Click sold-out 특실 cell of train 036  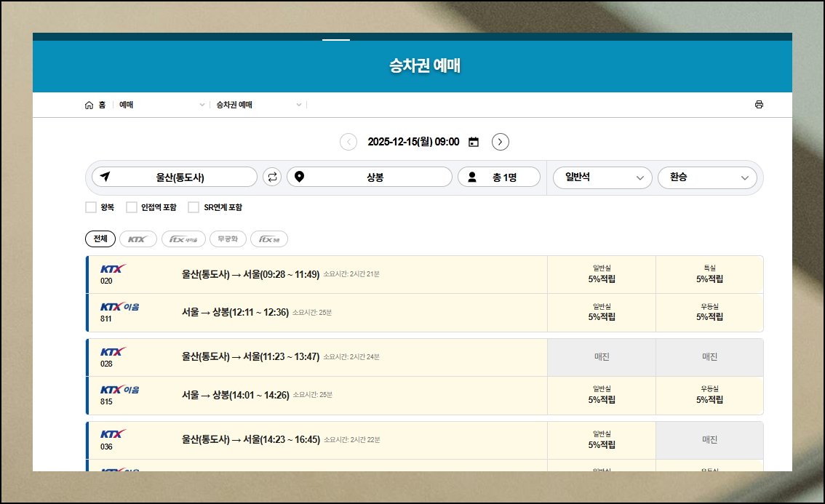(710, 440)
